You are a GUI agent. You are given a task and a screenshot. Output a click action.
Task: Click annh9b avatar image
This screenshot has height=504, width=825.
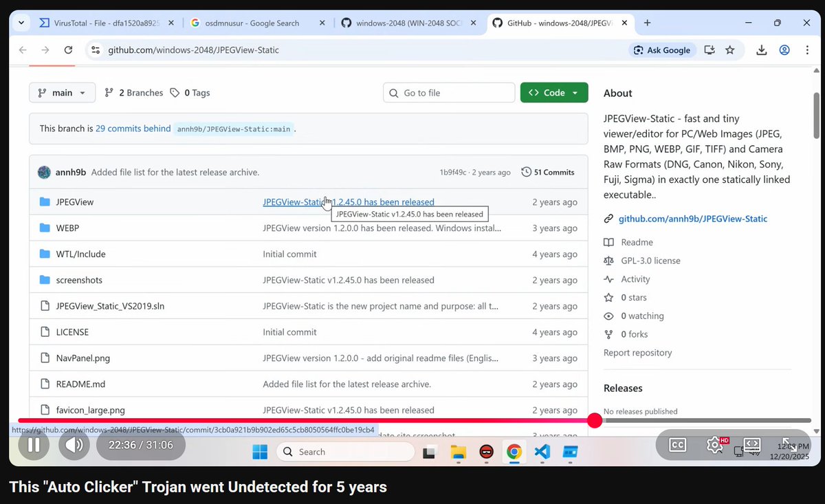pos(44,172)
